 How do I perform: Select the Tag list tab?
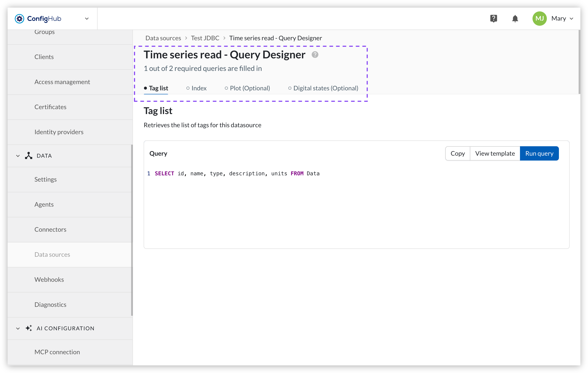(x=156, y=88)
